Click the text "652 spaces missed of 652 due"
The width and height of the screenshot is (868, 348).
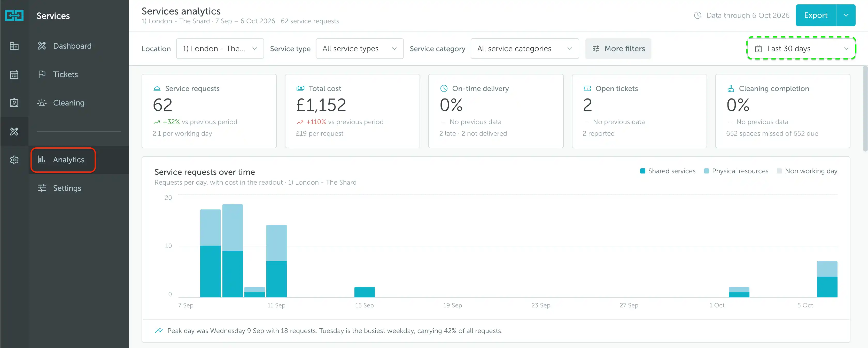(x=772, y=133)
